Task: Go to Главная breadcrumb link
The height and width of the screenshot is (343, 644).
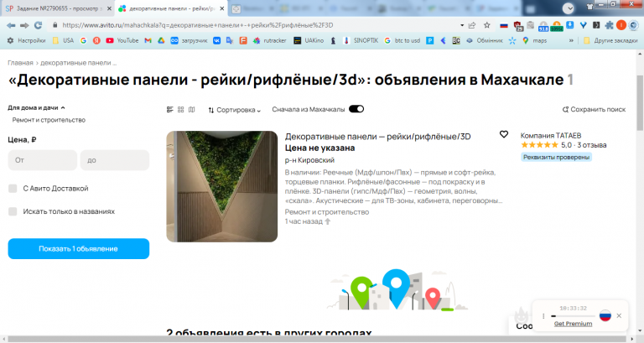Action: (20, 63)
